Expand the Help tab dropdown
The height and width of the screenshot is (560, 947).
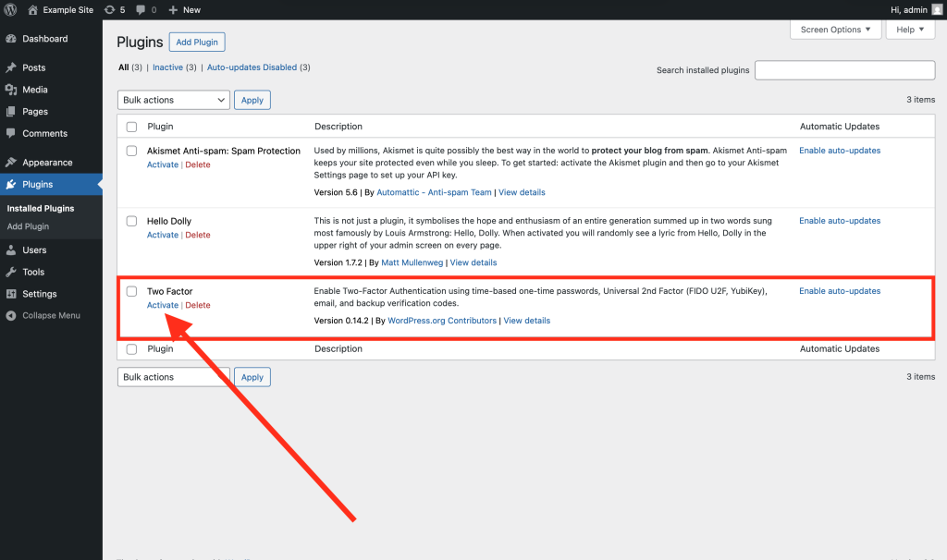(910, 30)
